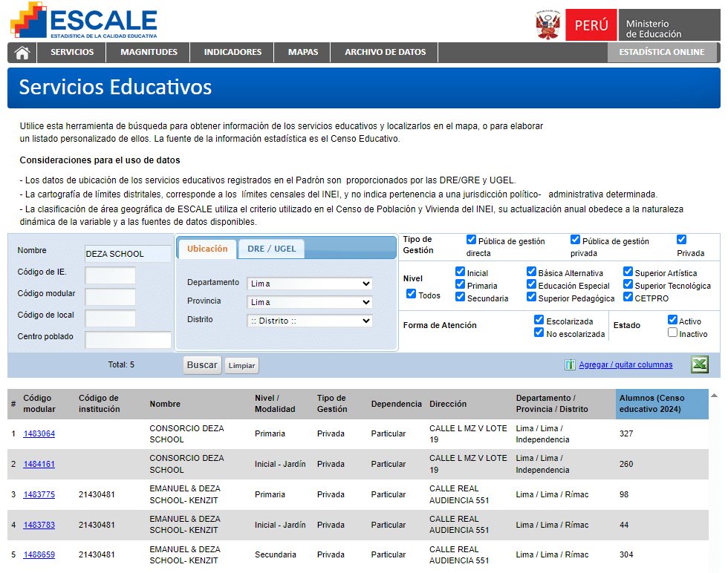Open modular code 1483783 link
This screenshot has height=573, width=728.
[x=39, y=525]
